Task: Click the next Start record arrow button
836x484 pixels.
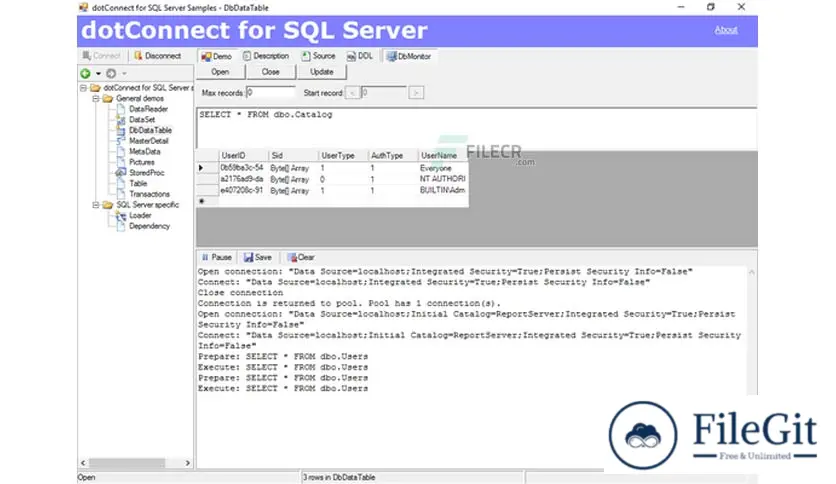Action: (x=416, y=93)
